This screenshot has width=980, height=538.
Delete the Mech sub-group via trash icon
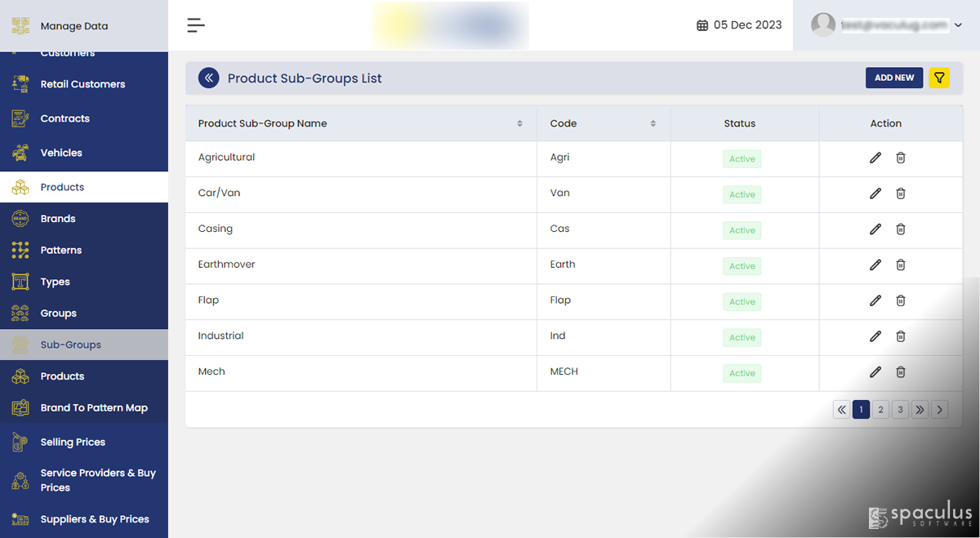901,372
